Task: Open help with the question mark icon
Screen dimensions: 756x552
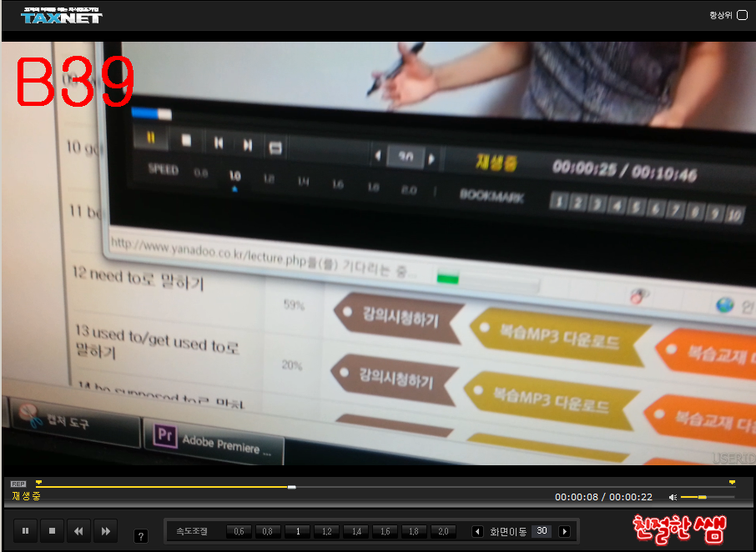Action: (x=141, y=536)
